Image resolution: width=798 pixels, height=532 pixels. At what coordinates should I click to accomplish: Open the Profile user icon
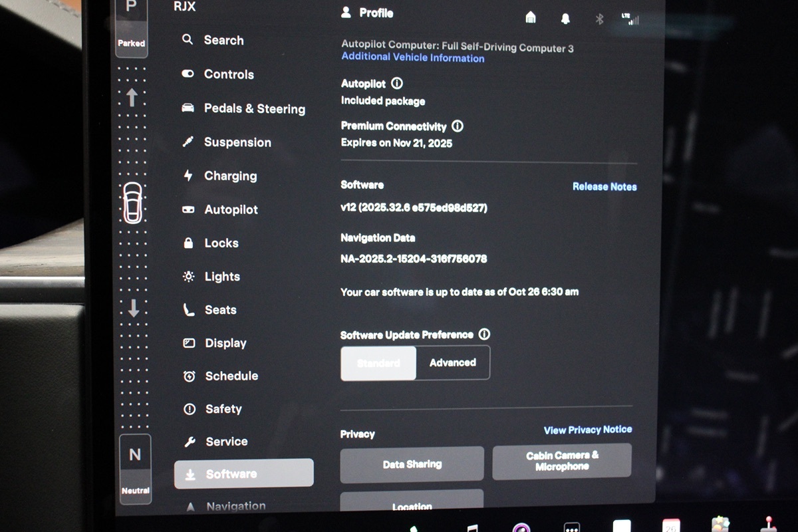point(346,13)
